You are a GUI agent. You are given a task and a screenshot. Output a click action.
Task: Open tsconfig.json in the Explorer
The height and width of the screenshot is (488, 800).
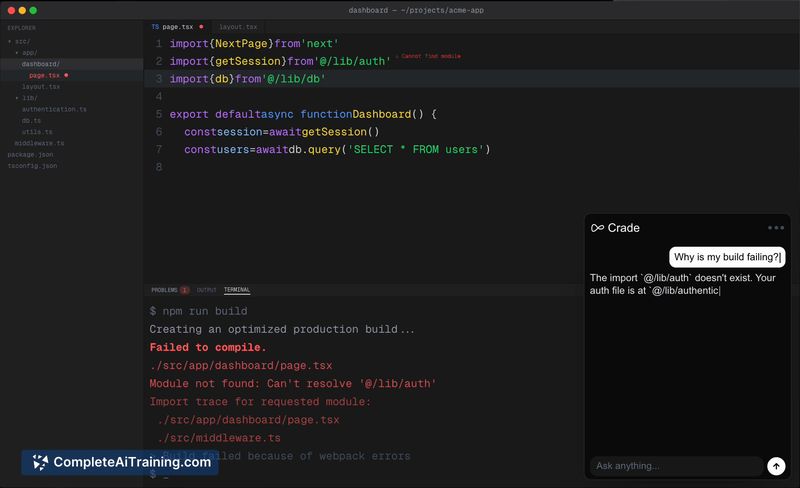tap(32, 165)
